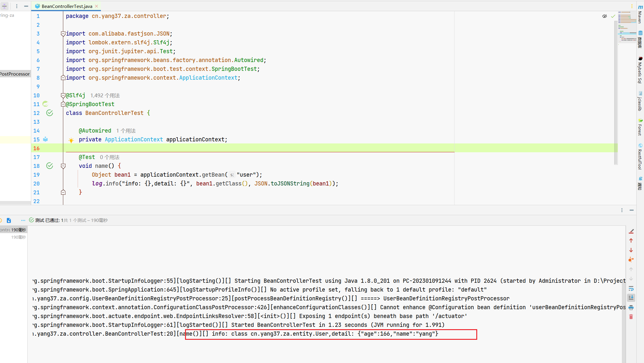The image size is (644, 363).
Task: Click the red up arrow in console toolbar
Action: point(631,241)
